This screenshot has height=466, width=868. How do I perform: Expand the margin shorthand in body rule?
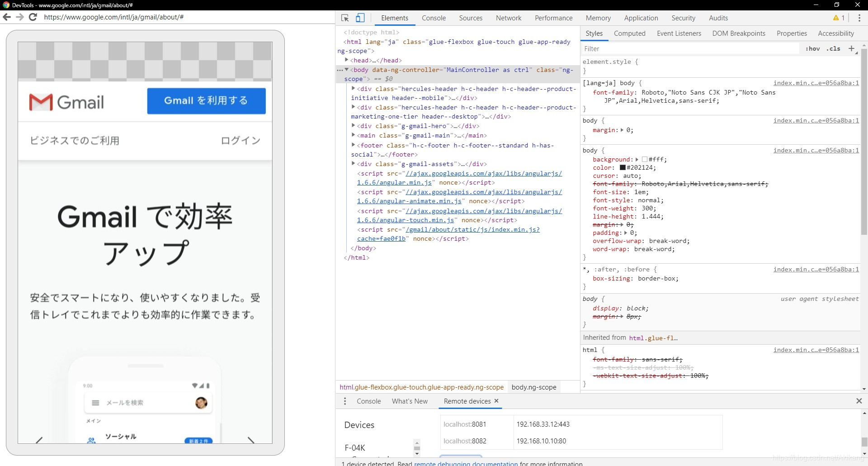pos(622,130)
